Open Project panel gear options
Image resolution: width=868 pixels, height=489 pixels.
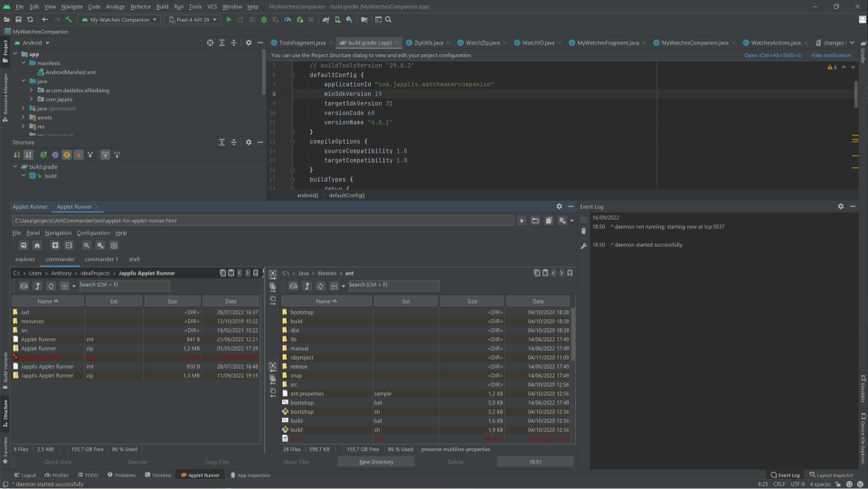coord(249,42)
